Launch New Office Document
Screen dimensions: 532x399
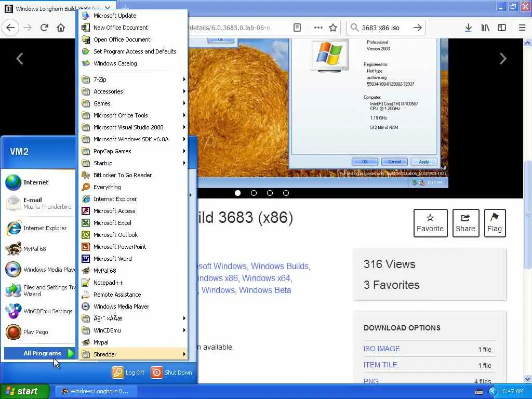(133, 28)
